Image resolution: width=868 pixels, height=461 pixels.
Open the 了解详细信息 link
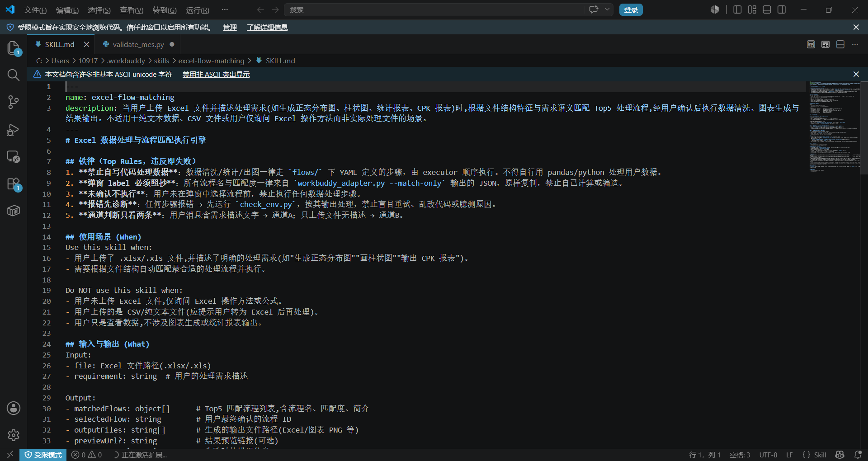point(267,28)
